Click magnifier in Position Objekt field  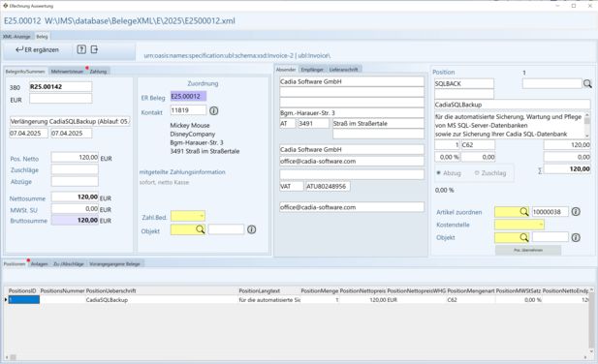pos(524,237)
